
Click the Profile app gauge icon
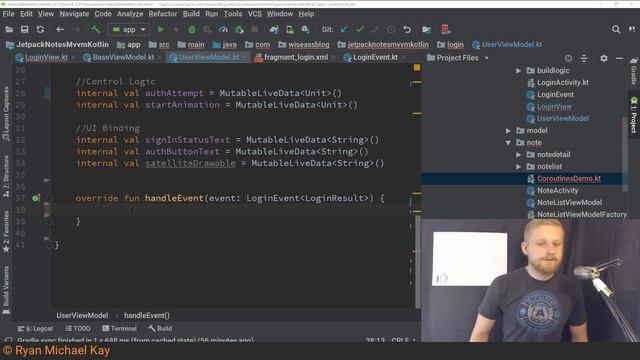coord(223,29)
